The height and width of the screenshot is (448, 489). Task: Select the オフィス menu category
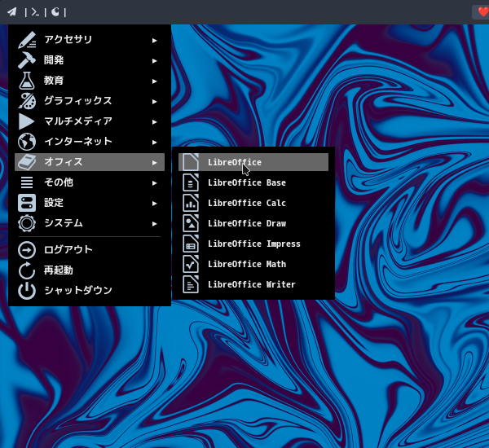90,162
